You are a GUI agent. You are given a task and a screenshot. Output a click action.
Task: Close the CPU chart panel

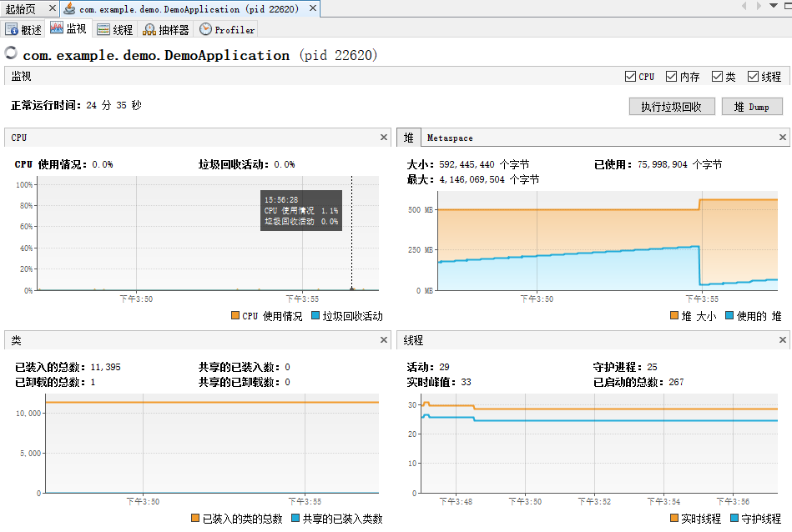pyautogui.click(x=384, y=138)
